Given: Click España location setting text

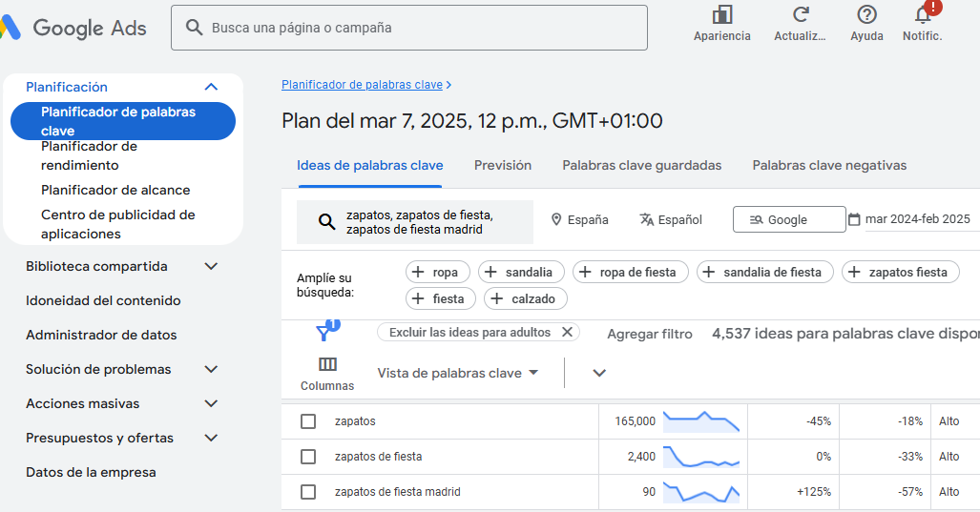Looking at the screenshot, I should (588, 220).
